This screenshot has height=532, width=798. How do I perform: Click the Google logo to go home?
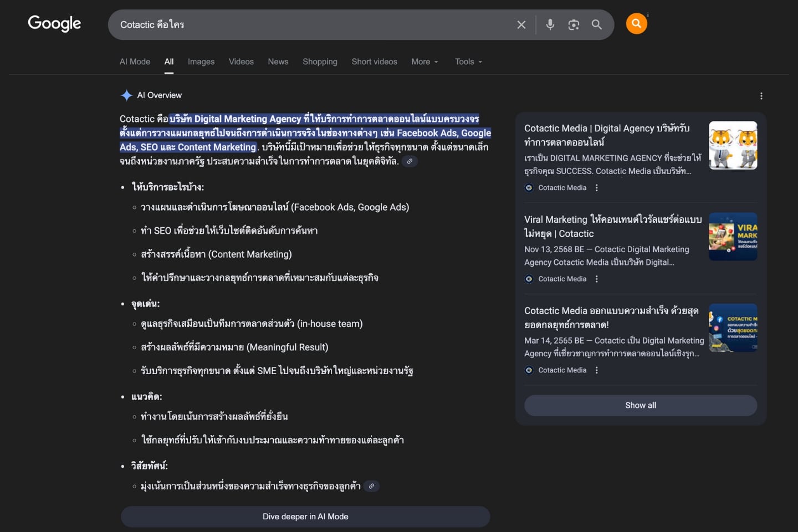(x=54, y=24)
